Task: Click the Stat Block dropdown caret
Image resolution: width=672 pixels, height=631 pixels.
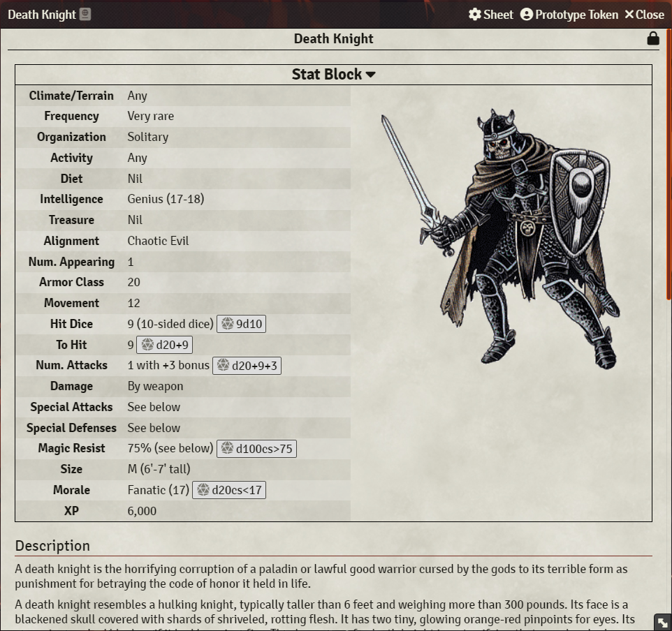Action: click(371, 75)
